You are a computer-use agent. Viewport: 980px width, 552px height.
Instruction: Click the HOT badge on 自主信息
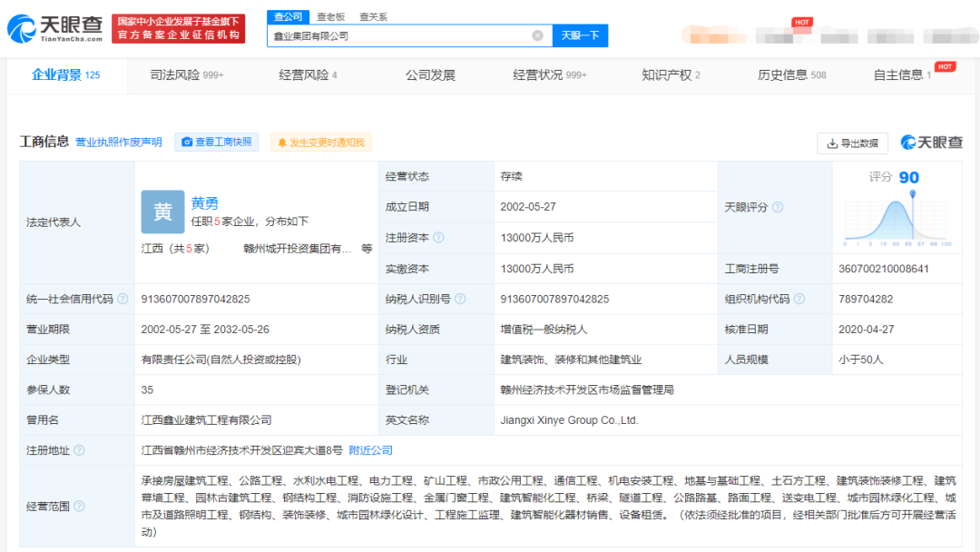tap(946, 65)
